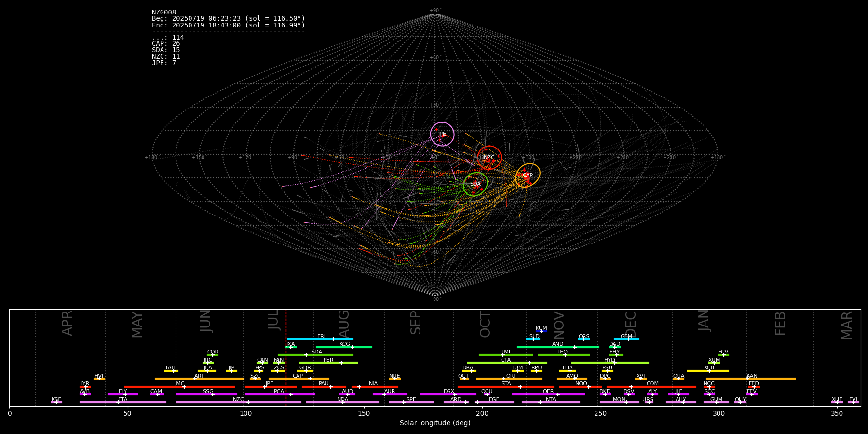868x434 pixels.
Task: Click the NOO shower bar
Action: (x=581, y=386)
